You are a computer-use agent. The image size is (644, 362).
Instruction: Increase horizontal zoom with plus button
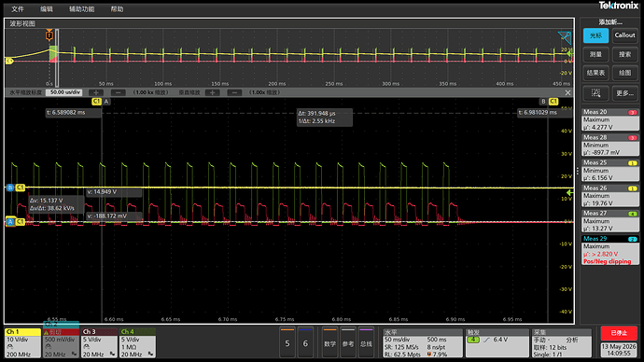click(96, 92)
